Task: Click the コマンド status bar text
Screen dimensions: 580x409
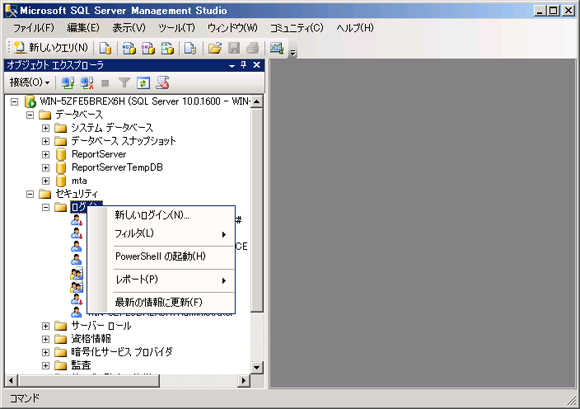Action: pos(24,398)
